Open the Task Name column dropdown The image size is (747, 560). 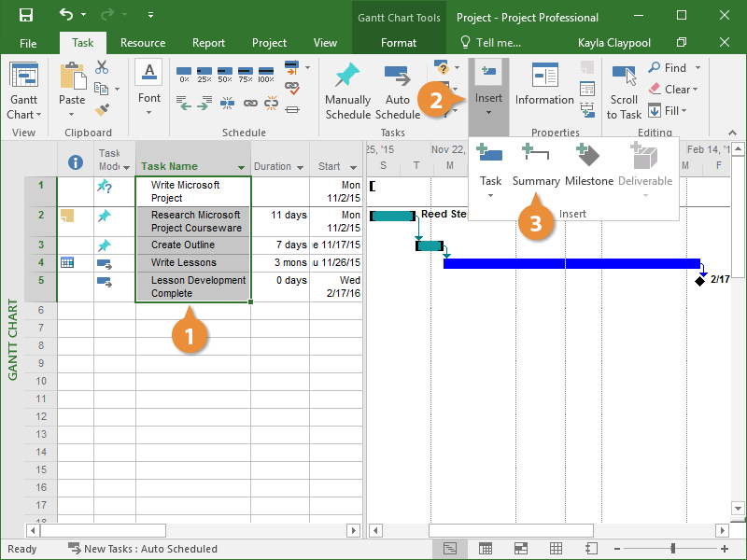242,167
